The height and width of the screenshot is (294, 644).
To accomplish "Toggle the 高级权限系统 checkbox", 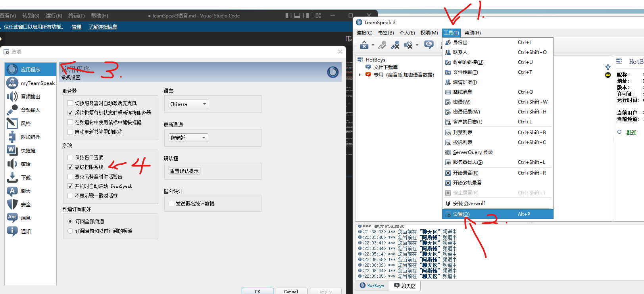I will [70, 167].
